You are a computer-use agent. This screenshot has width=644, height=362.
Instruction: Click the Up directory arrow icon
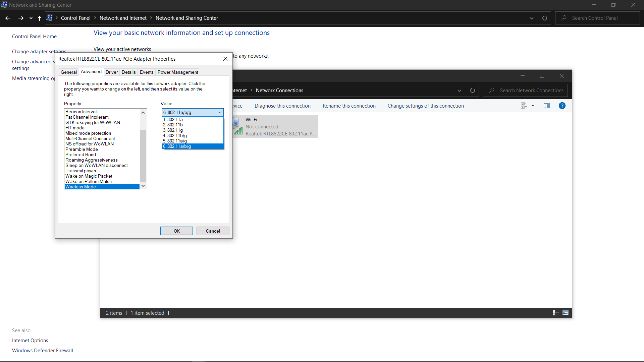point(40,18)
